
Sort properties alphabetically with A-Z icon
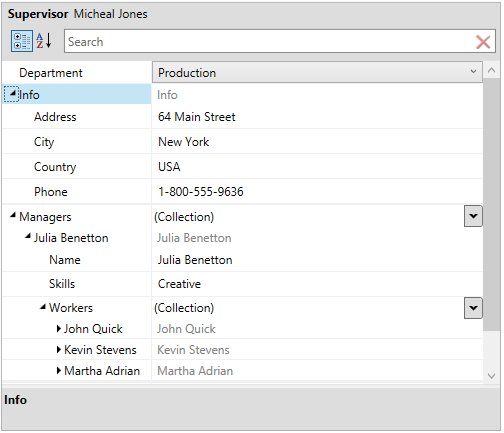click(44, 41)
